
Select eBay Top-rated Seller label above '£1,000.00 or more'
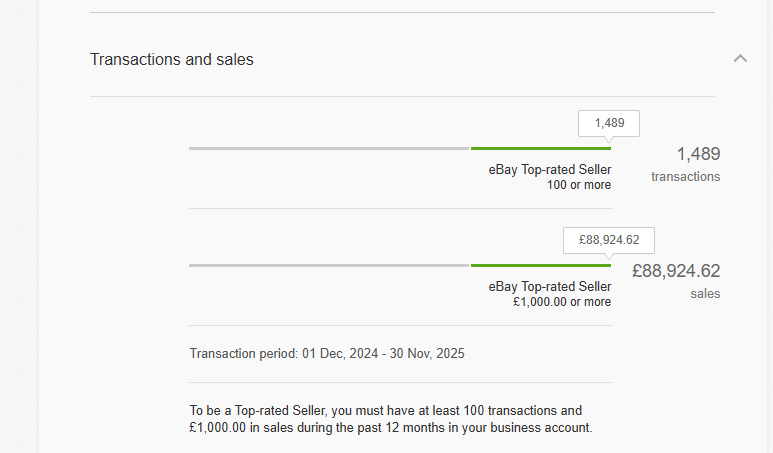(550, 286)
